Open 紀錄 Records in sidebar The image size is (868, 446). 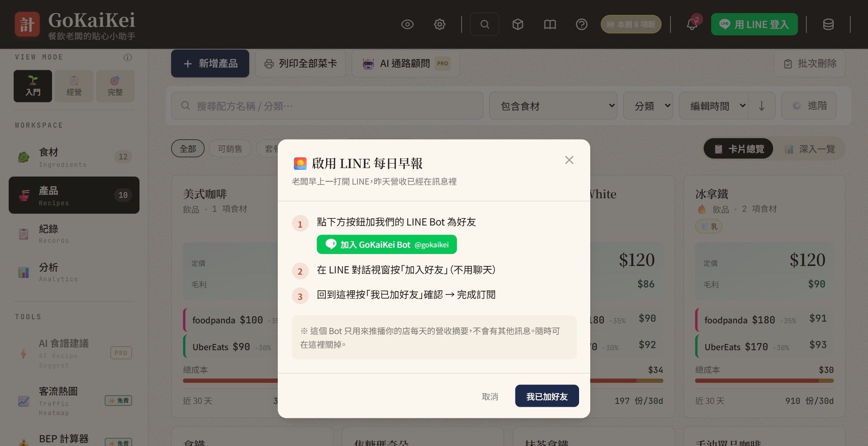[74, 233]
